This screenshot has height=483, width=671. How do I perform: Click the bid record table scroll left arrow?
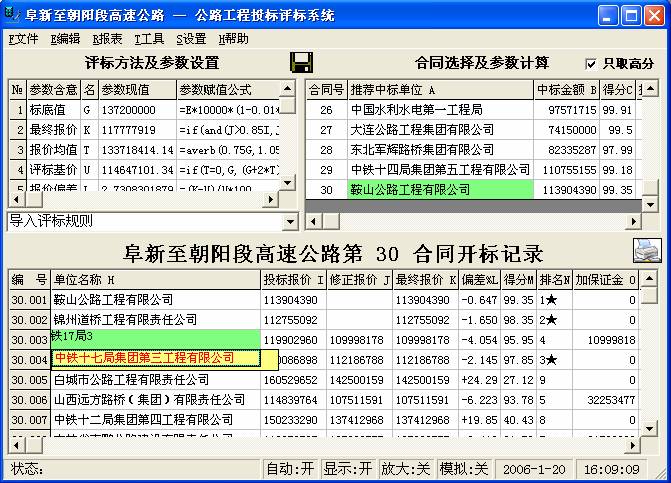point(16,446)
